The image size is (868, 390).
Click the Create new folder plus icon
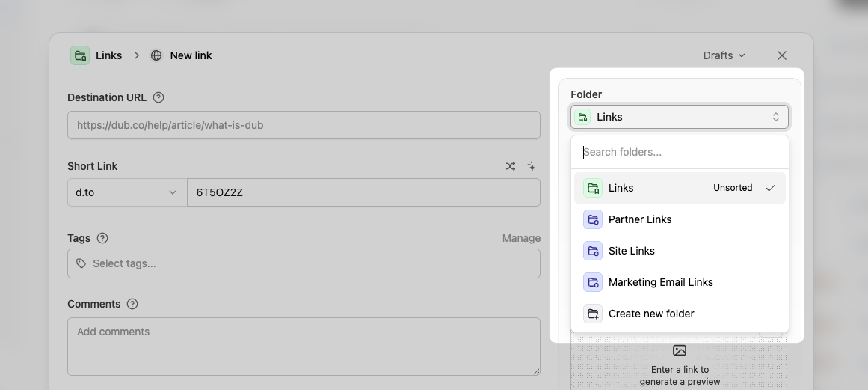point(593,314)
